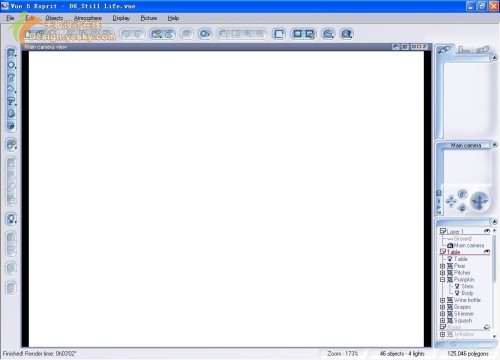Select the Grapes item in object list
Screen dimensions: 500x360
tap(462, 307)
